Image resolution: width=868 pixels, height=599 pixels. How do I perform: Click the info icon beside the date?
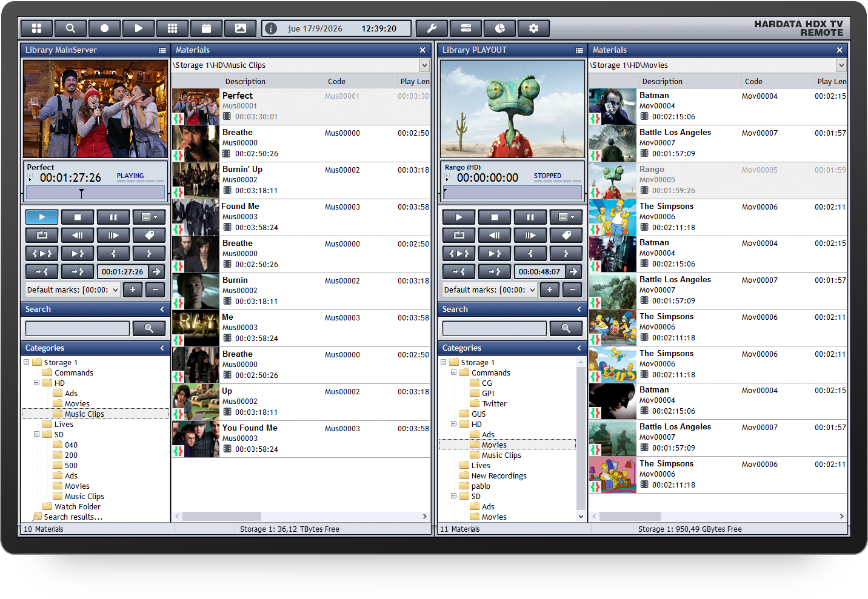pyautogui.click(x=271, y=28)
